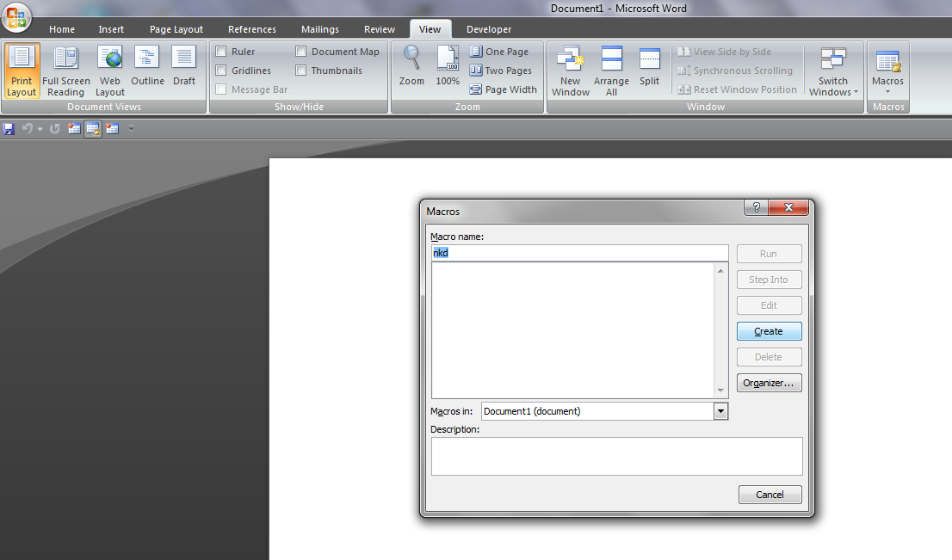The width and height of the screenshot is (952, 560).
Task: Go to the Home tab
Action: [x=62, y=29]
